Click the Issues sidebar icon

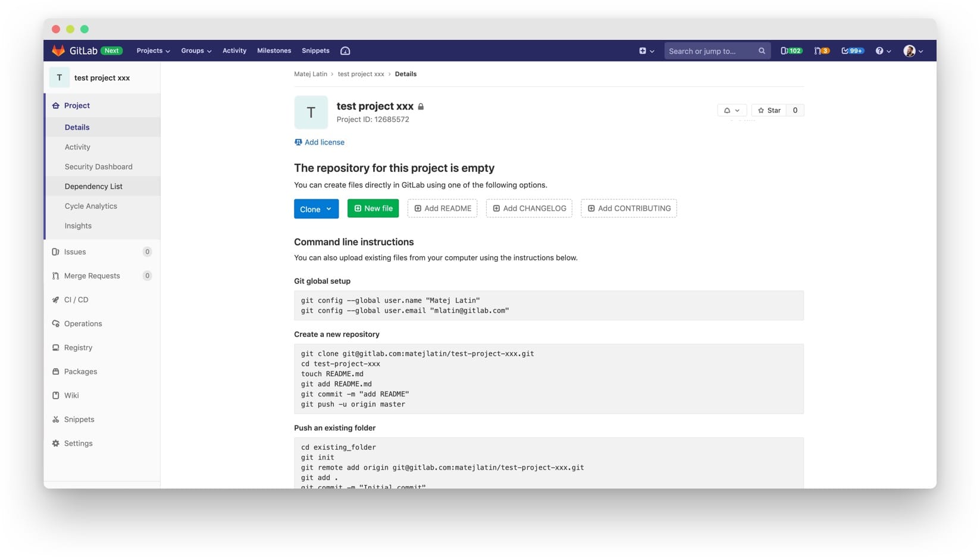[55, 252]
